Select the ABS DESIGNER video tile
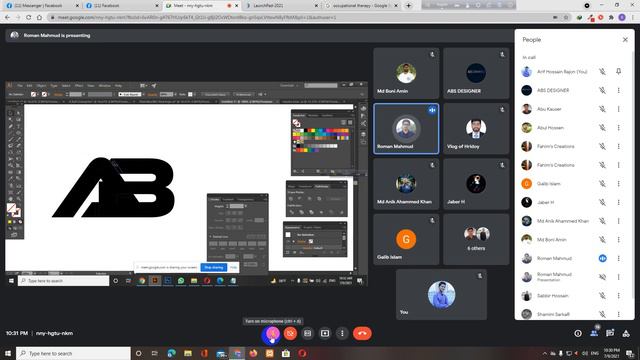Viewport: 640px width, 360px height. point(476,73)
